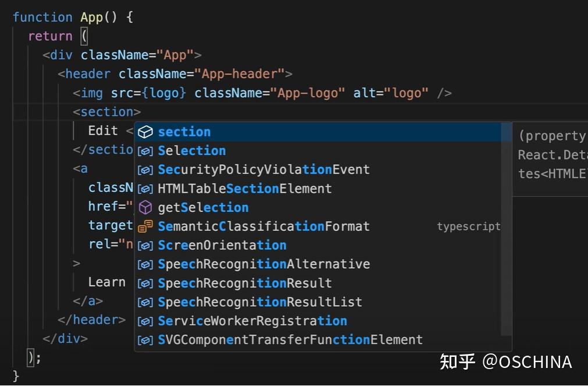Click the interface icon next to Selection

pyautogui.click(x=145, y=151)
